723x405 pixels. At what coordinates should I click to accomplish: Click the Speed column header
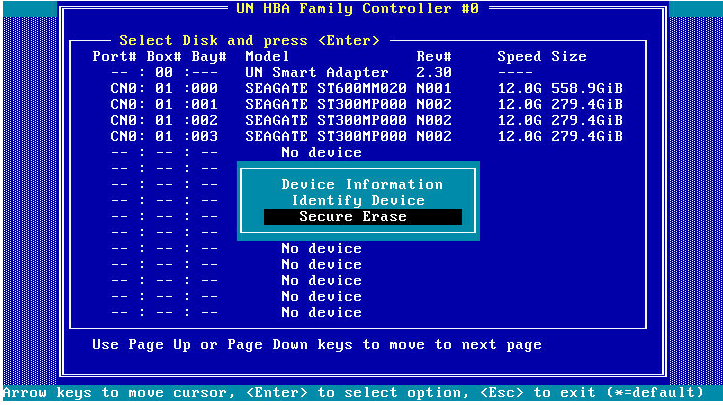click(519, 56)
